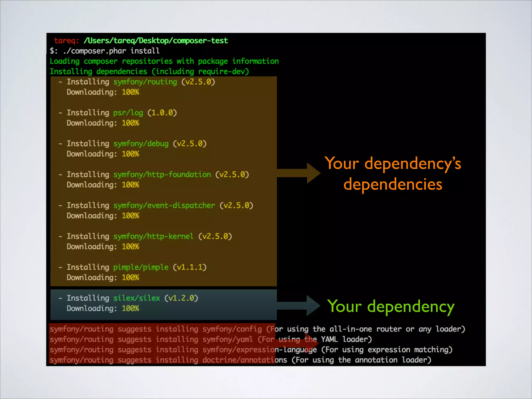Image resolution: width=532 pixels, height=399 pixels.
Task: Click 'Downloading: 100%' under symfony/http-foundation
Action: click(x=103, y=185)
